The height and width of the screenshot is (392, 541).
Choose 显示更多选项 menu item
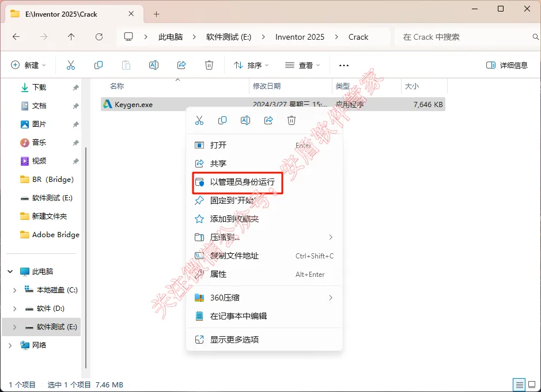click(x=264, y=340)
